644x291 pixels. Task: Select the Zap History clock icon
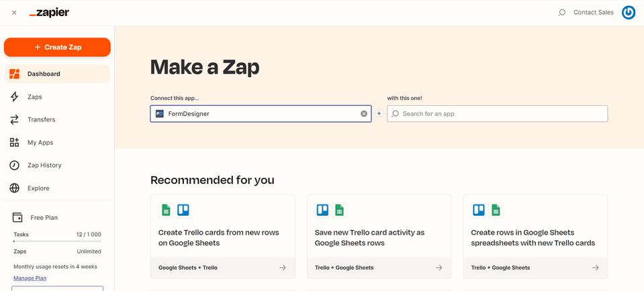(14, 165)
